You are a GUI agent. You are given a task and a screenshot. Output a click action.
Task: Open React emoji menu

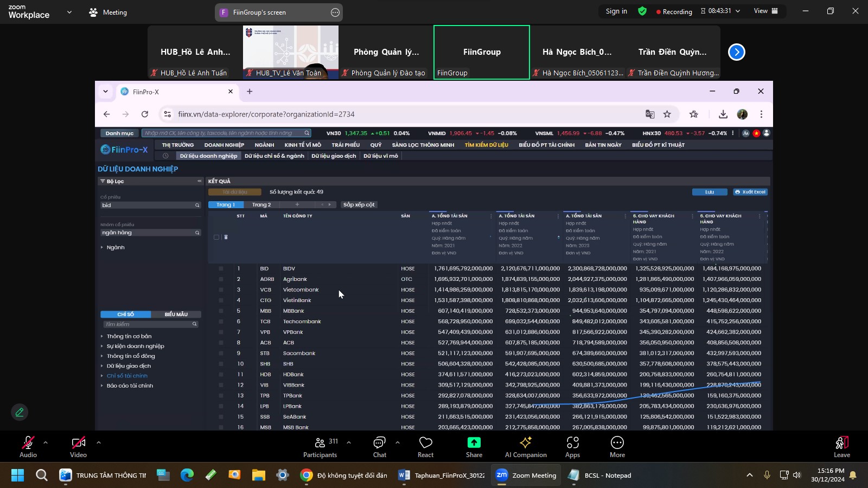click(x=426, y=447)
